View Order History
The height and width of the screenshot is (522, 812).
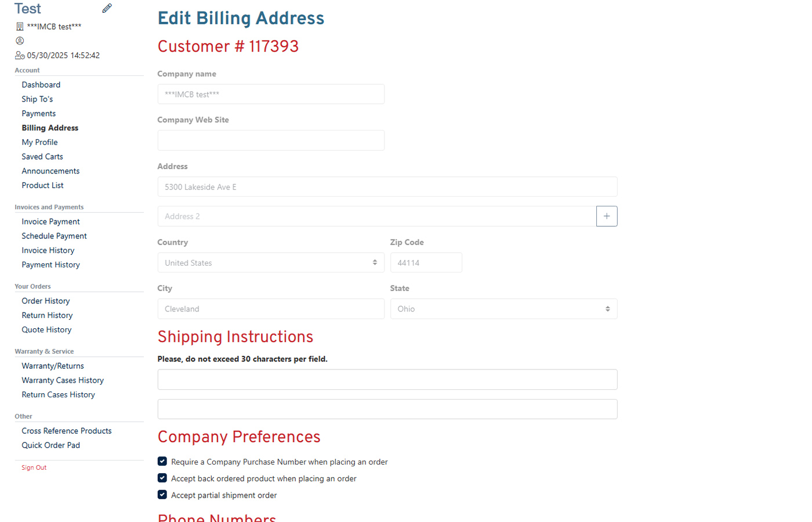coord(46,301)
